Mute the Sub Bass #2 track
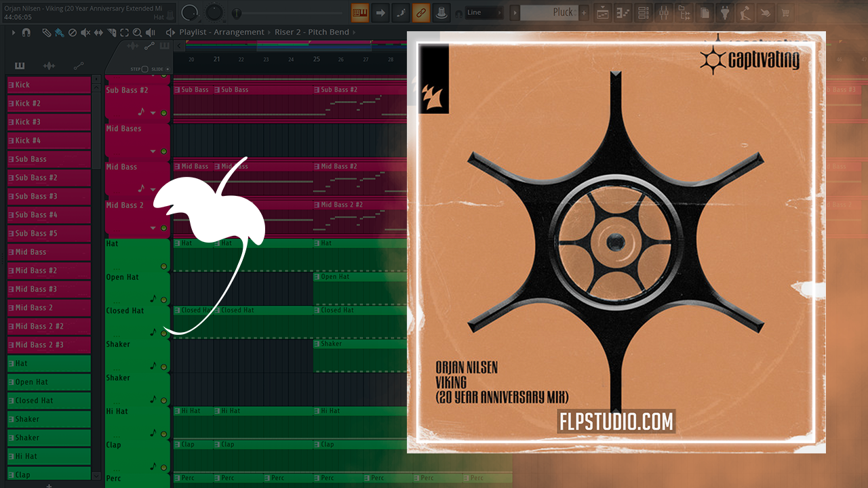This screenshot has height=488, width=868. tap(163, 113)
